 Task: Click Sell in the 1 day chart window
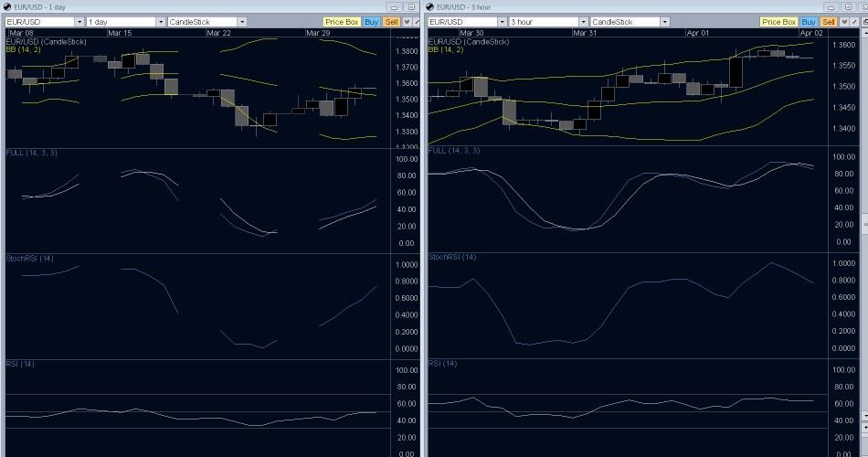pos(391,22)
